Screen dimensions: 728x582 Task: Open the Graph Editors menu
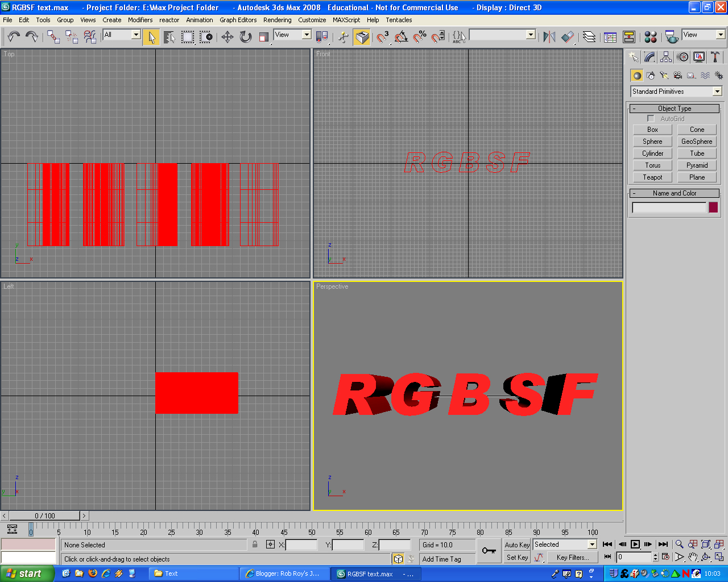point(238,20)
